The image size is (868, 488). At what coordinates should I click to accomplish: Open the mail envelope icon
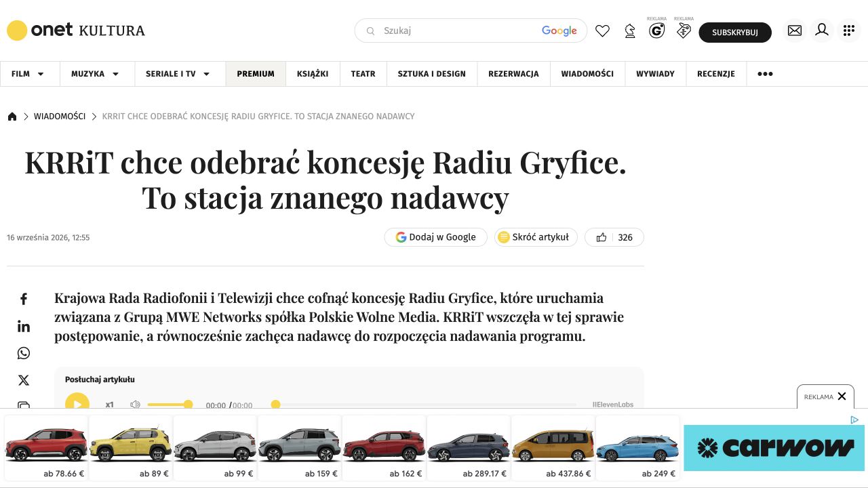click(x=795, y=30)
